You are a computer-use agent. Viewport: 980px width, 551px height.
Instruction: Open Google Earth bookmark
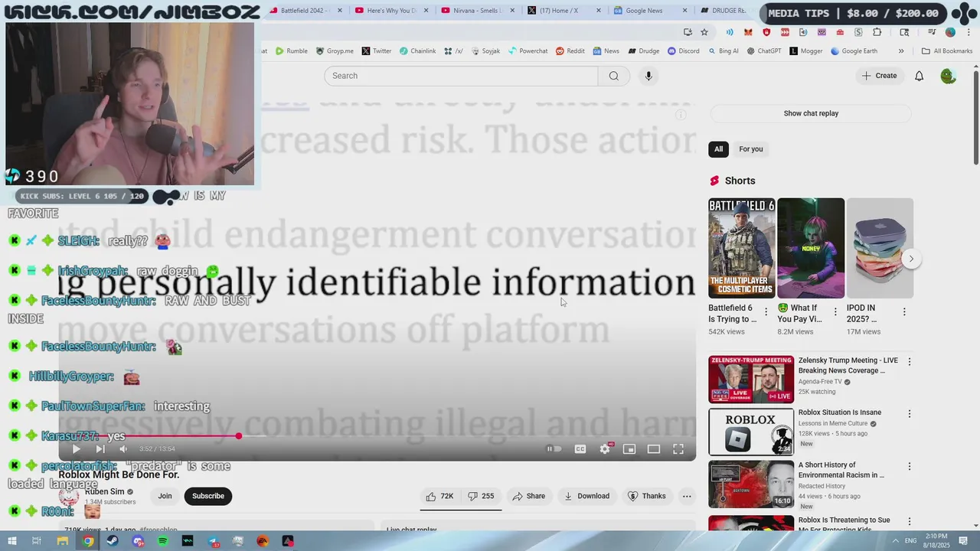[854, 51]
